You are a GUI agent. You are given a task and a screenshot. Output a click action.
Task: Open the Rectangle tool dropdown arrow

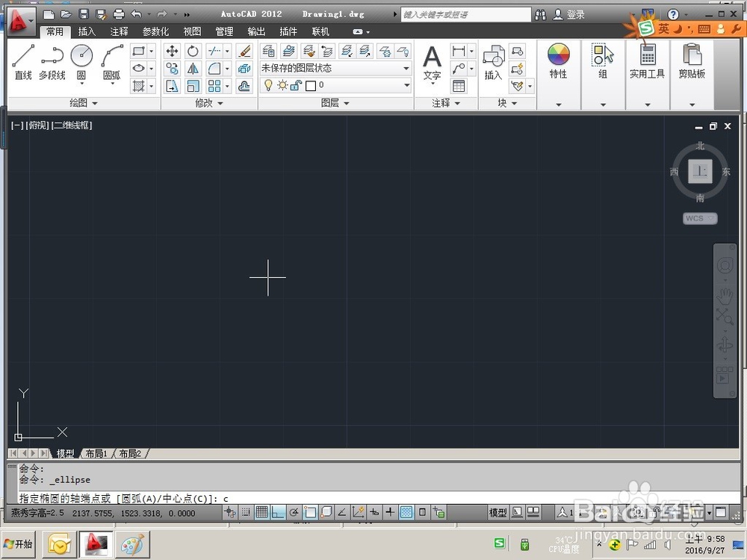click(x=152, y=51)
